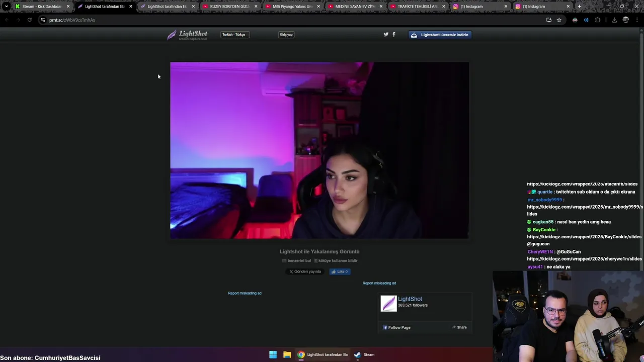Close the TRAFIKTE TEHLIKELI tab
Image resolution: width=644 pixels, height=362 pixels.
point(443,7)
